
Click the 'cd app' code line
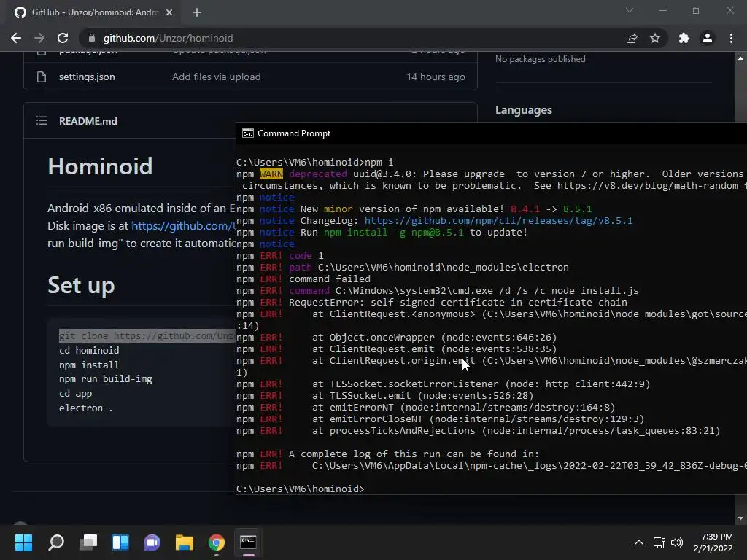pyautogui.click(x=75, y=393)
